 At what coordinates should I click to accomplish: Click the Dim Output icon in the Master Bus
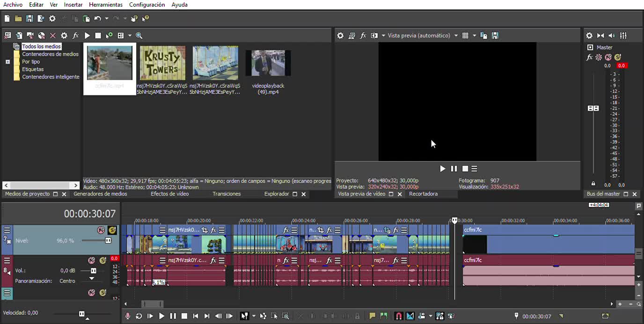(x=612, y=36)
